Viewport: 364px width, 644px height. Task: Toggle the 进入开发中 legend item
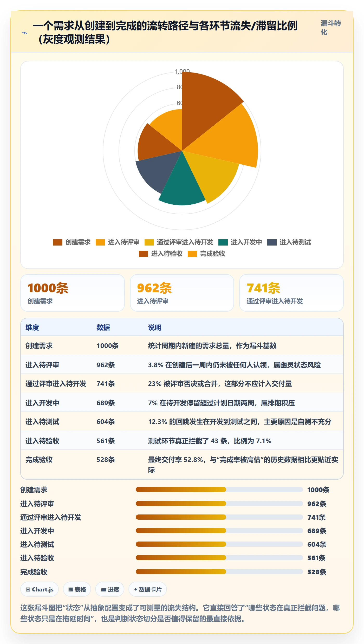240,242
